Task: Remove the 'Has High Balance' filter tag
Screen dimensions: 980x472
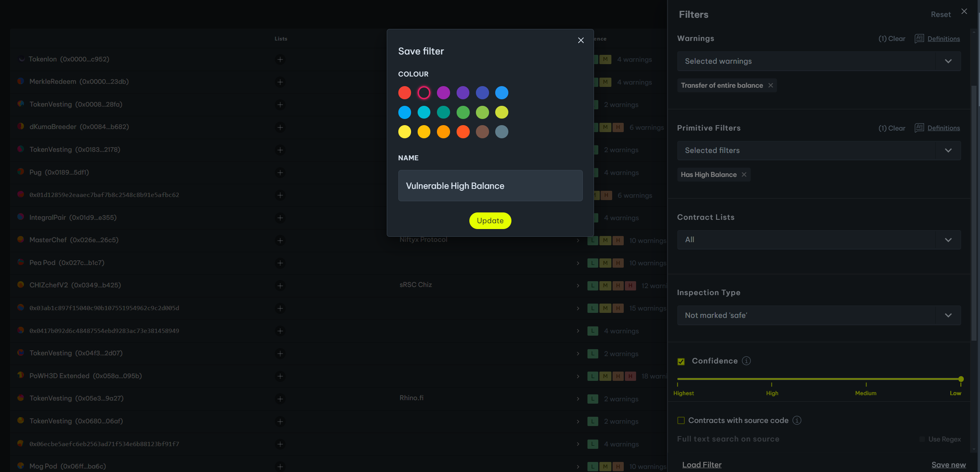Action: click(x=744, y=175)
